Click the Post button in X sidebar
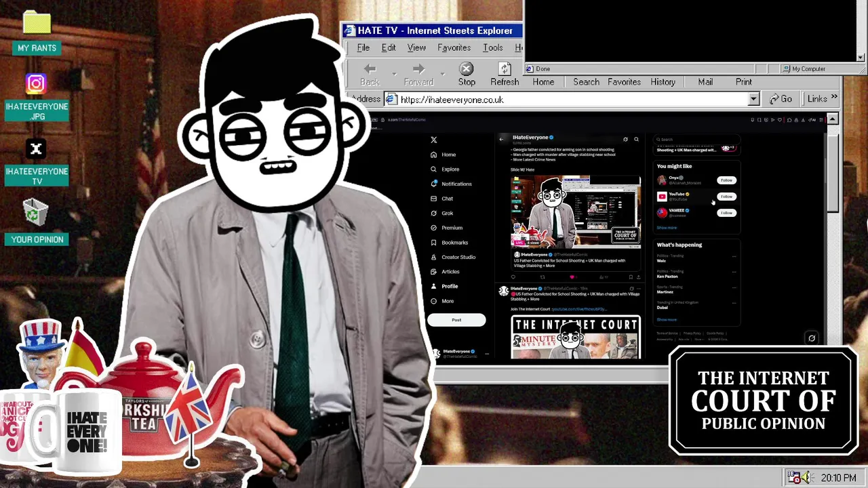The height and width of the screenshot is (488, 868). click(x=456, y=320)
